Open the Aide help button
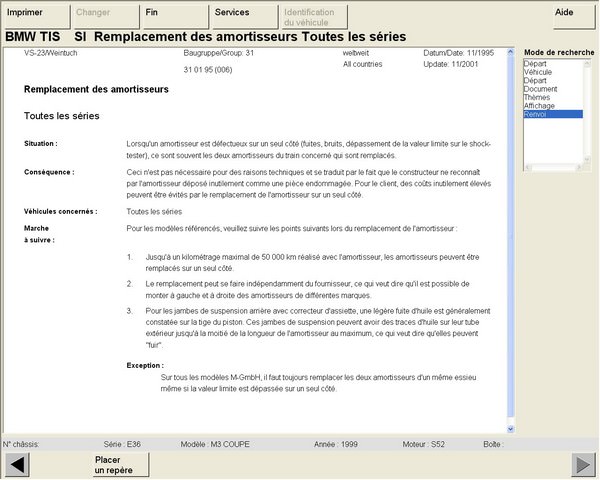Image resolution: width=600 pixels, height=480 pixels. (x=574, y=17)
